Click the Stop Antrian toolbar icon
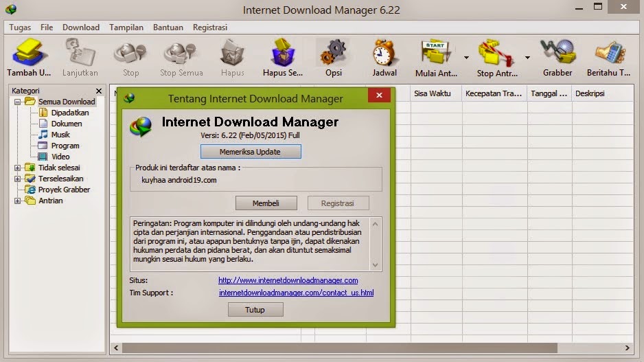This screenshot has height=362, width=644. pyautogui.click(x=496, y=53)
